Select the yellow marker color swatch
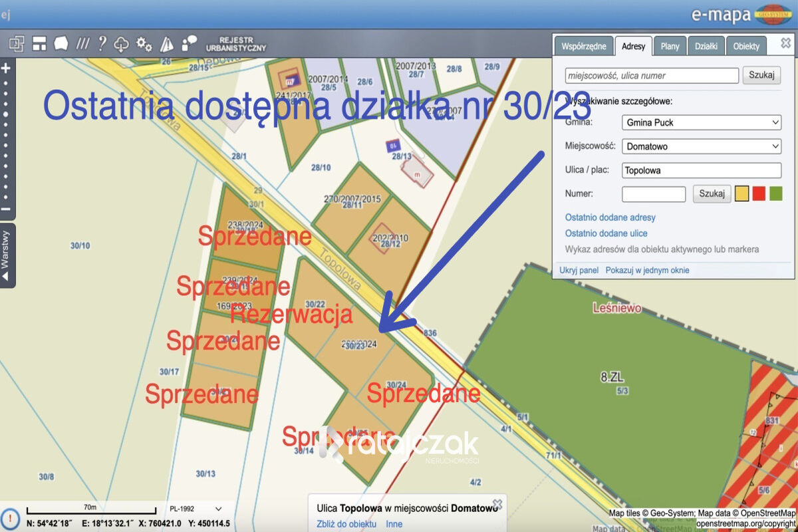 pos(741,194)
